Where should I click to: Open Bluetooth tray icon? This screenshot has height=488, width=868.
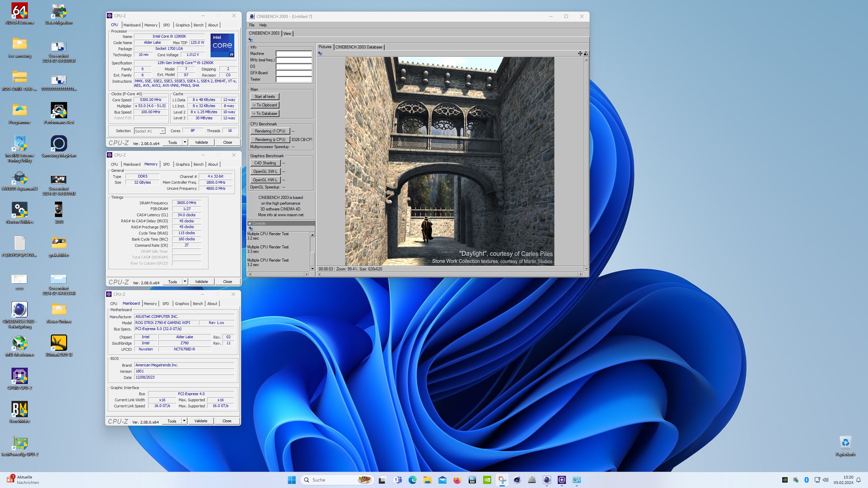807,480
